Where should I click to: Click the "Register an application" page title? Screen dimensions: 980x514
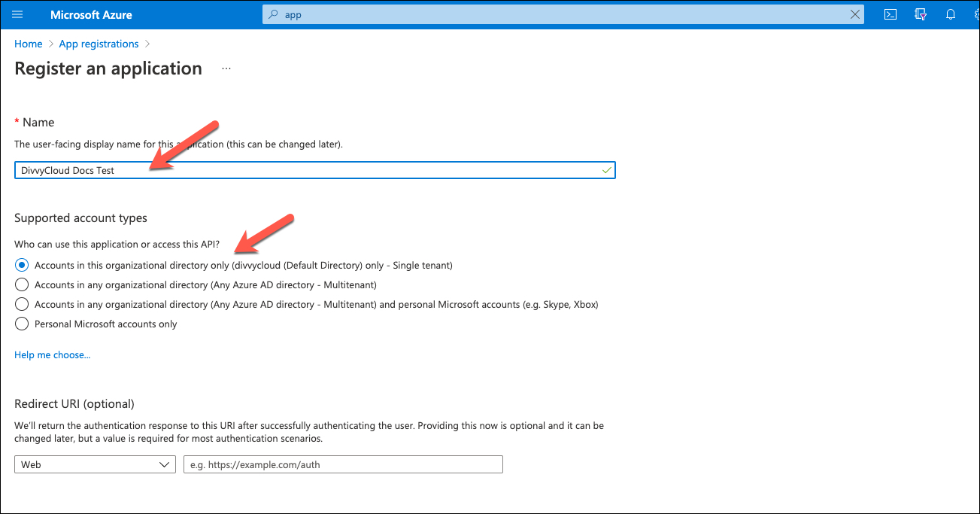click(x=108, y=68)
